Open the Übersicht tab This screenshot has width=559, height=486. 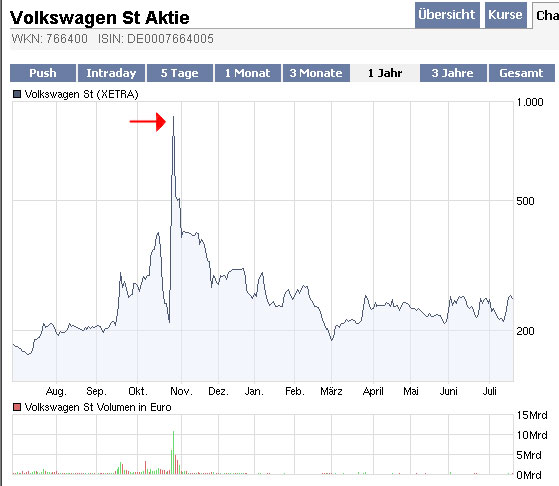tap(447, 15)
